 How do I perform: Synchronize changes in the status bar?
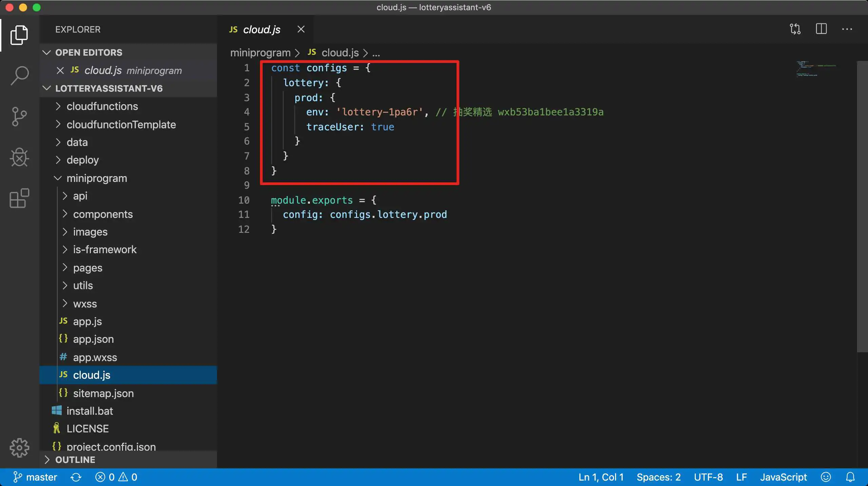[x=76, y=477]
